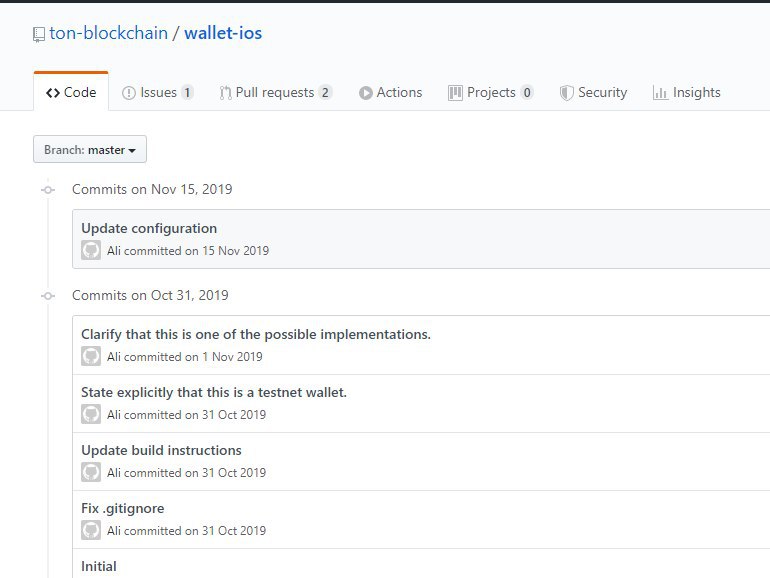Viewport: 770px width, 578px height.
Task: Click the Projects count badge
Action: [527, 92]
